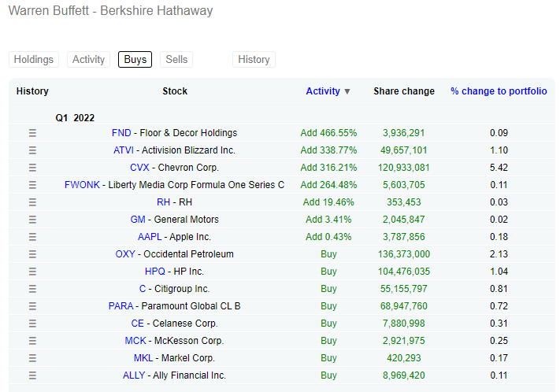Open the C Citigroup ticker link
The height and width of the screenshot is (392, 560).
[143, 289]
